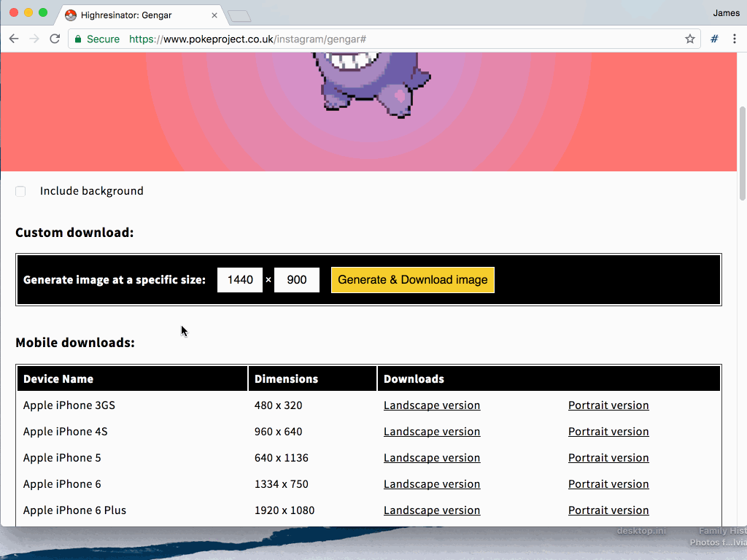Click the 640 x 1136 dimensions cell
Image resolution: width=747 pixels, height=560 pixels.
[x=281, y=458]
